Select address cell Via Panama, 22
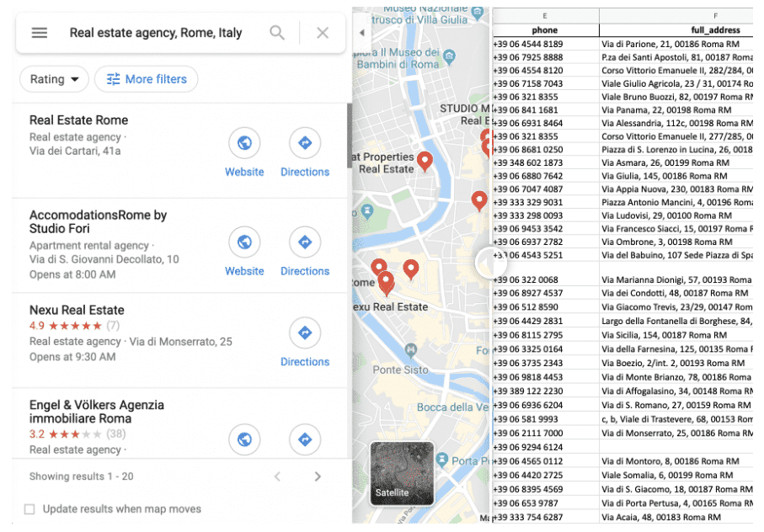Screen dimensions: 764x532 pos(676,110)
